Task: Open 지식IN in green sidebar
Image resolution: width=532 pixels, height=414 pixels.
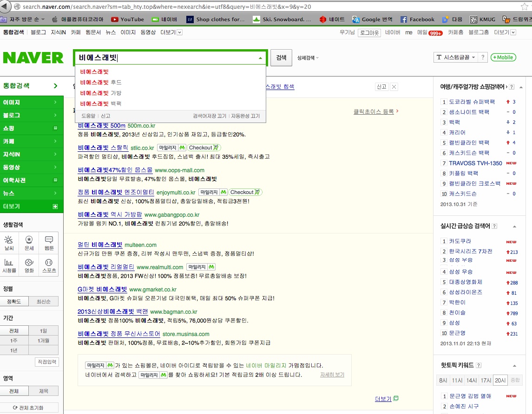Action: click(x=31, y=154)
